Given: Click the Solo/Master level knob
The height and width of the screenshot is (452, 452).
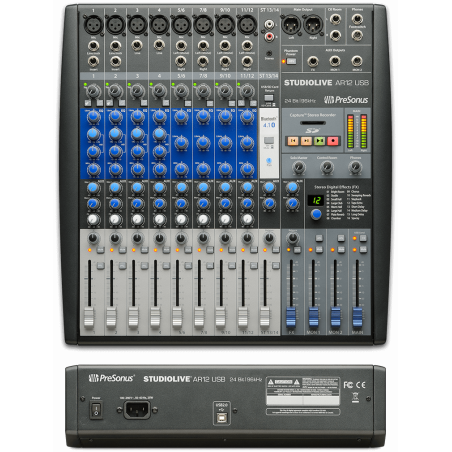Looking at the screenshot, I should 299,168.
